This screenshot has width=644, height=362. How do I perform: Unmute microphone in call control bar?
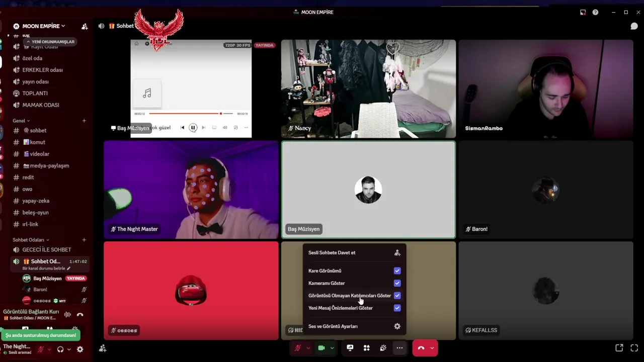click(298, 348)
